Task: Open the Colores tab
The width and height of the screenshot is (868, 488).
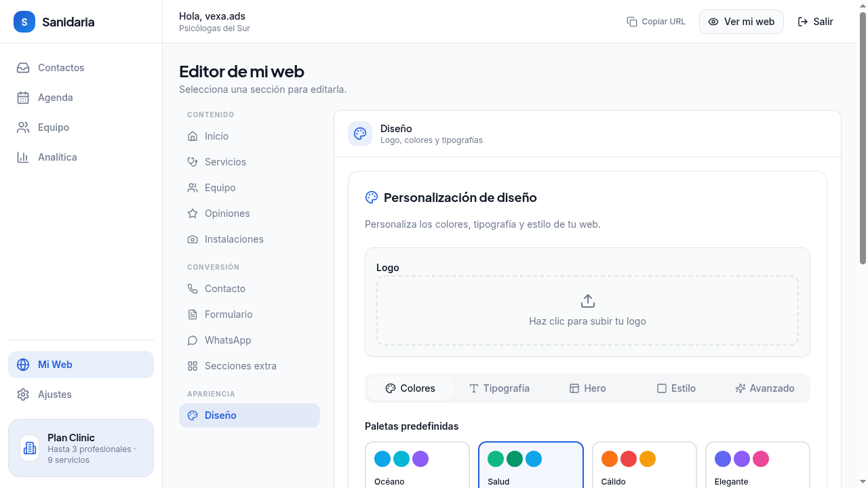Action: tap(410, 388)
